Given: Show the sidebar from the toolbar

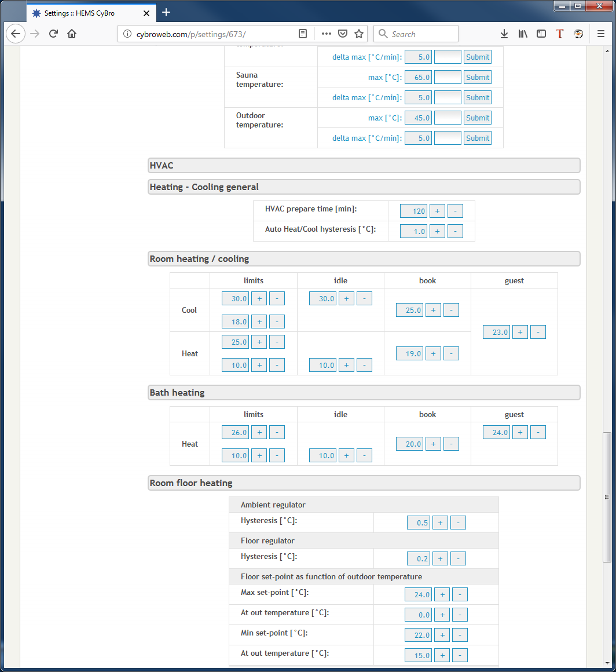Looking at the screenshot, I should coord(541,34).
